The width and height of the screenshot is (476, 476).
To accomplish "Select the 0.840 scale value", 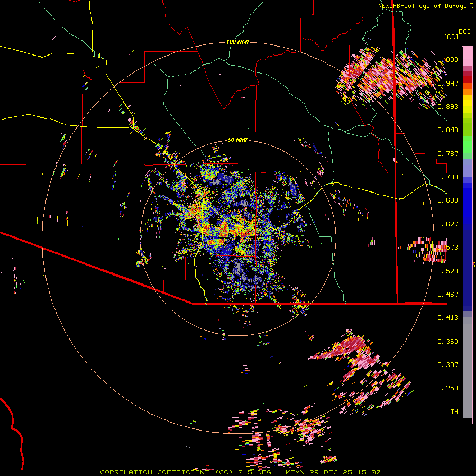I will 448,130.
